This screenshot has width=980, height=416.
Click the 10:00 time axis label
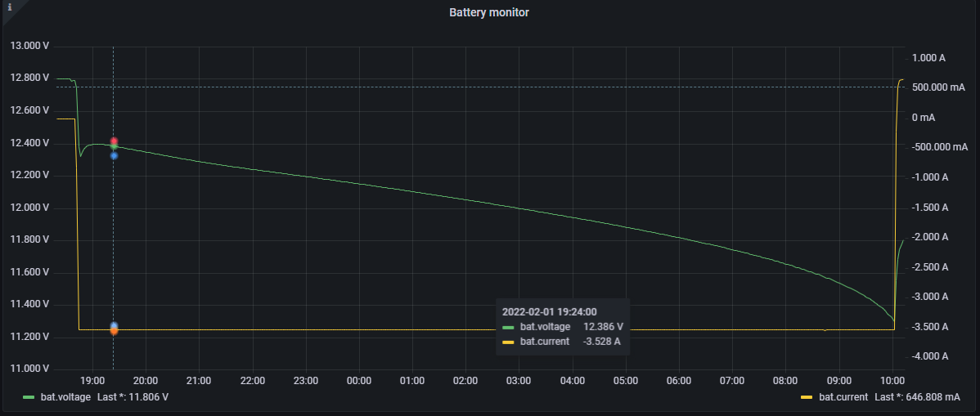tap(892, 380)
